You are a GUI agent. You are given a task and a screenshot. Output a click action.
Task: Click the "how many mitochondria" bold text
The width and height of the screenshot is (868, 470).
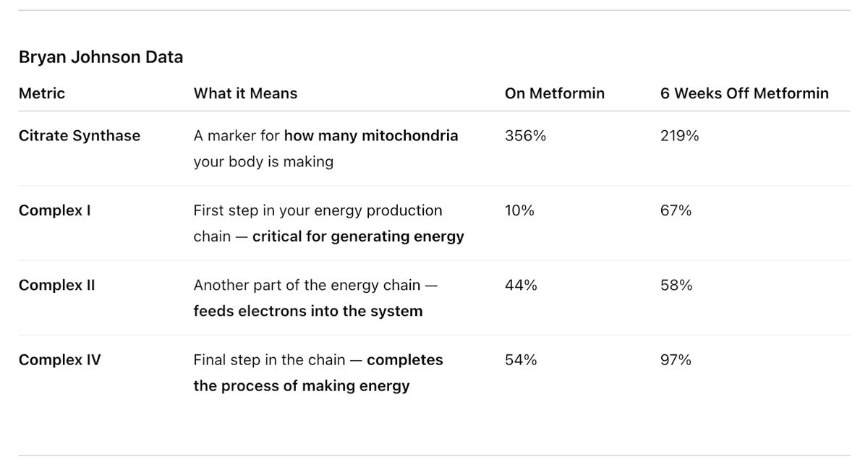[371, 136]
